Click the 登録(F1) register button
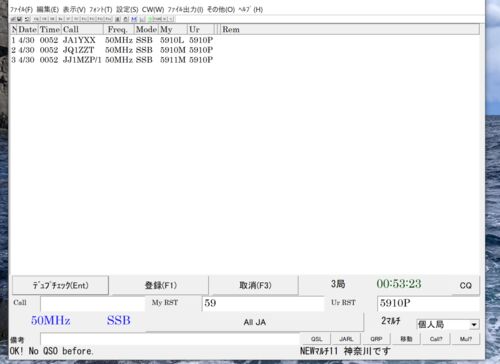 160,285
